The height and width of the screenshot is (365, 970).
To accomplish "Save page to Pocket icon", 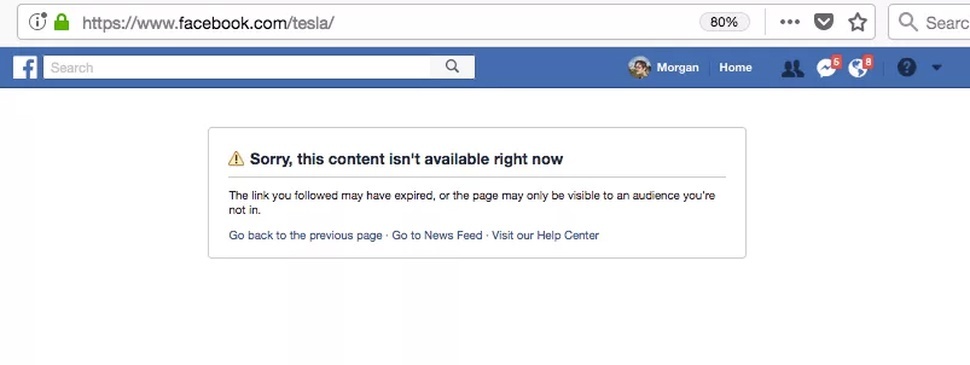I will pyautogui.click(x=823, y=22).
